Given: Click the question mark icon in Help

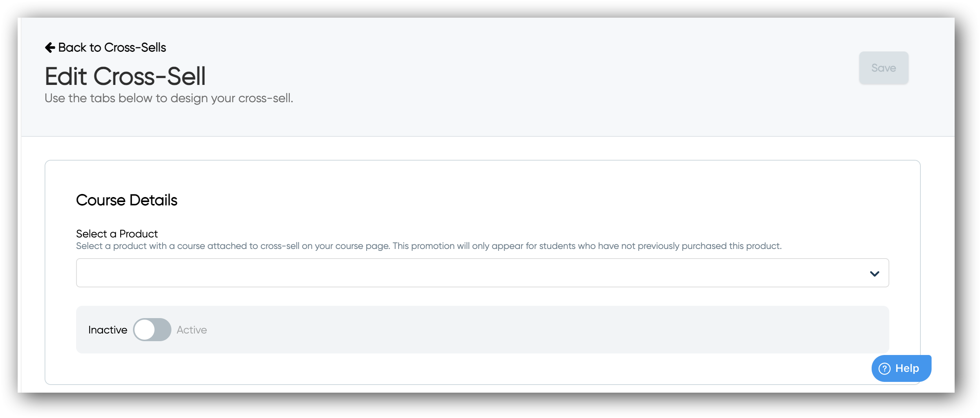Looking at the screenshot, I should point(884,368).
